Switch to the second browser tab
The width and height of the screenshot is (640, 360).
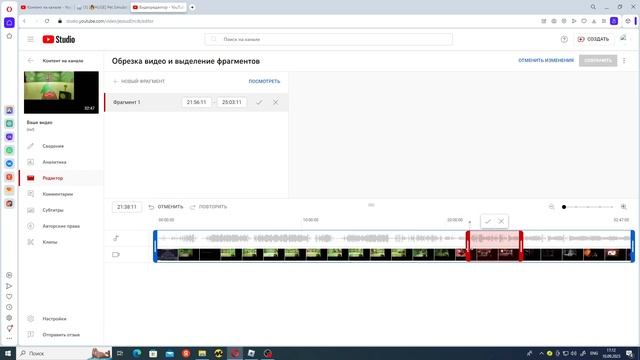click(x=102, y=7)
